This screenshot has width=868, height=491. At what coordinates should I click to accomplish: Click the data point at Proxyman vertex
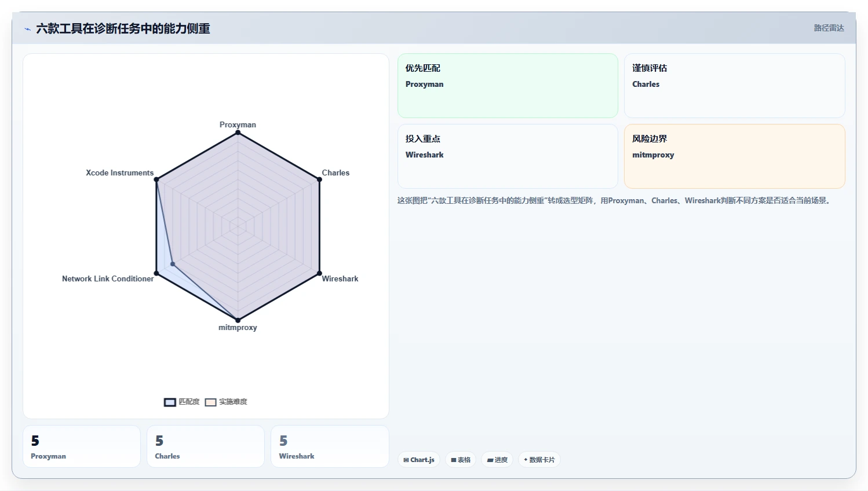(238, 133)
